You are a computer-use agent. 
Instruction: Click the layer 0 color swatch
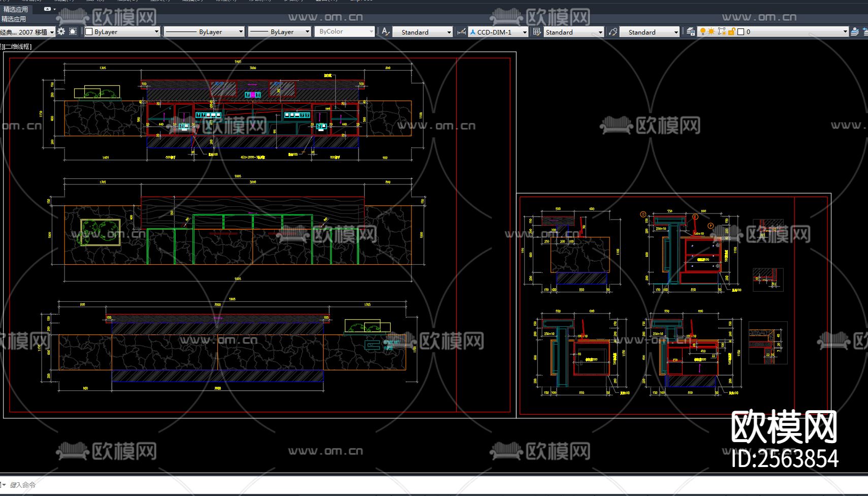pyautogui.click(x=741, y=32)
